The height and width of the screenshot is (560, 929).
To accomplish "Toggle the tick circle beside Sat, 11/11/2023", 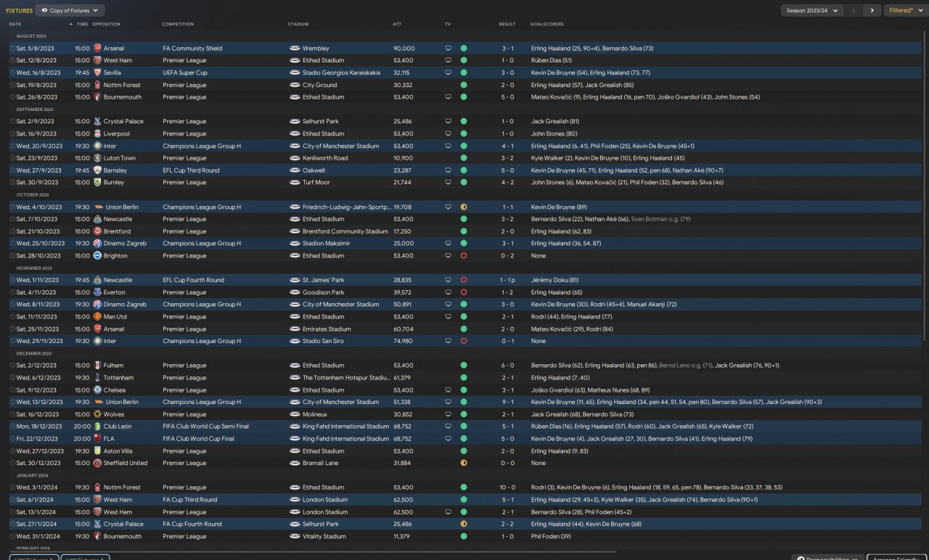I will coord(12,317).
